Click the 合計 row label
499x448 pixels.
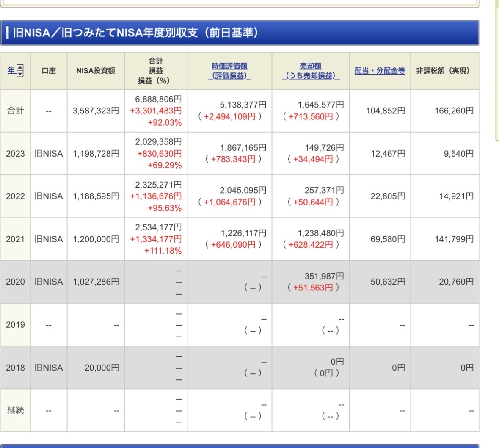[x=15, y=111]
